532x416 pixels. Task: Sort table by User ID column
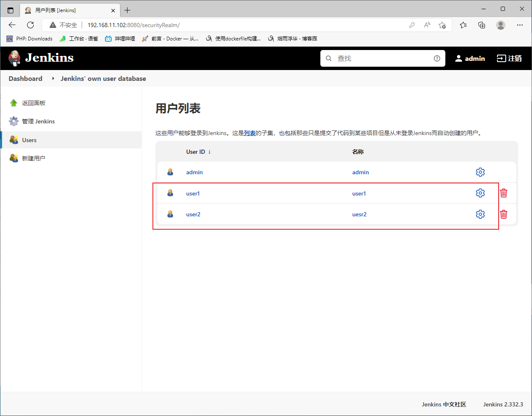pyautogui.click(x=198, y=152)
